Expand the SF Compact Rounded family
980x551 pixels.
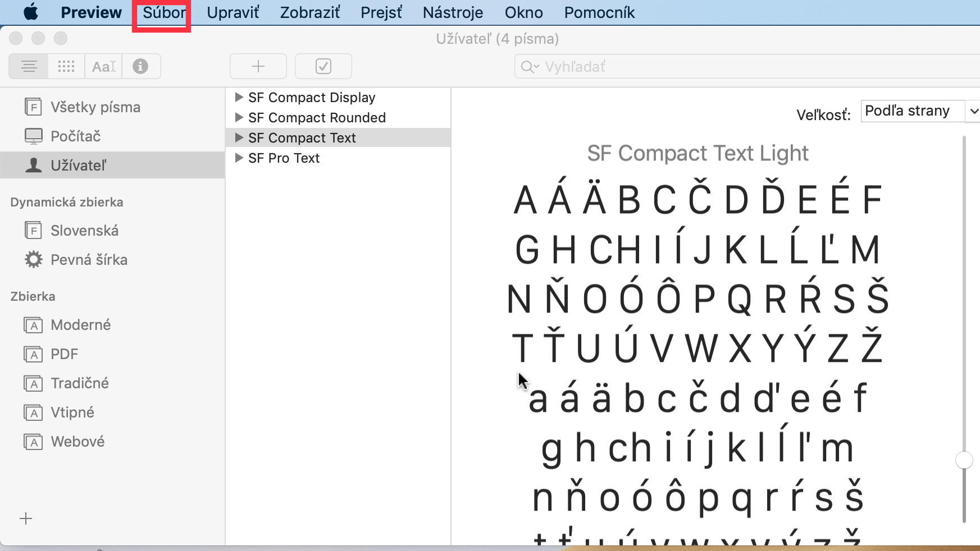(x=239, y=117)
